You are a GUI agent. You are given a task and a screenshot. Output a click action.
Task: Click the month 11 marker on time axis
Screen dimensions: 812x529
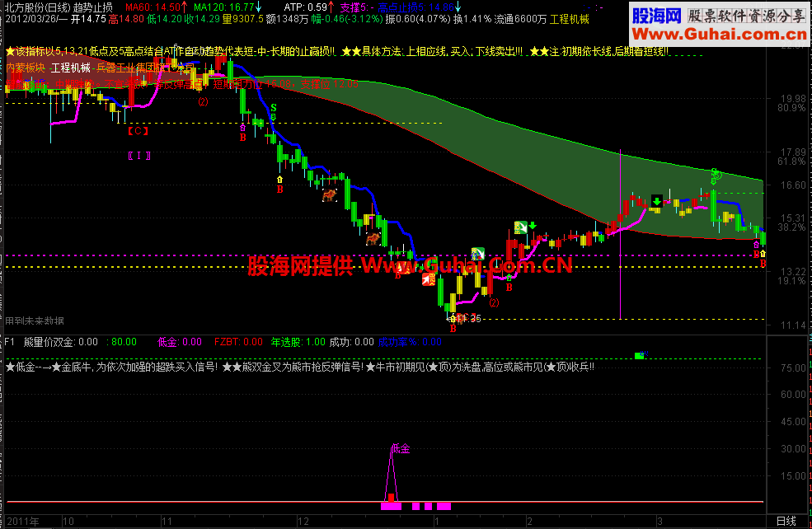(167, 522)
